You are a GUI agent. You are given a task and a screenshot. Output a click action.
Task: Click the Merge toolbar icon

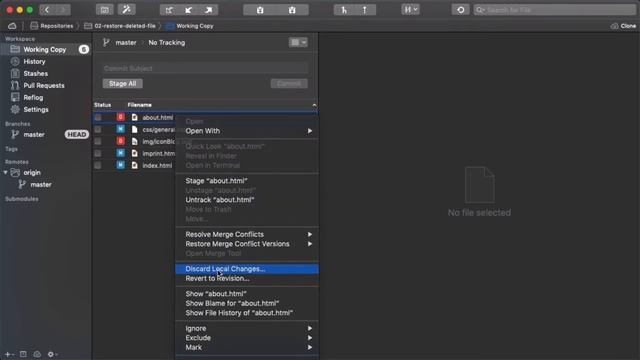(x=344, y=10)
